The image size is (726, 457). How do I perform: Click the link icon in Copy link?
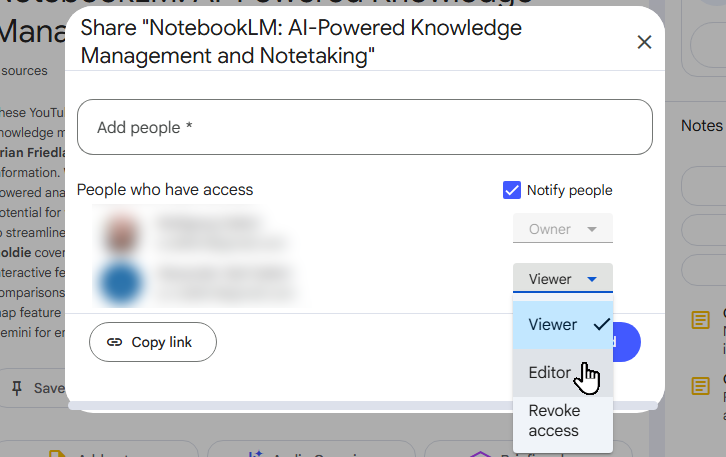coord(114,342)
